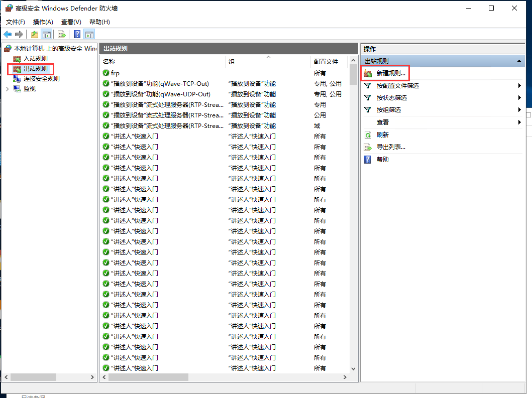Click the tree pane horizontal scrollbar right arrow
This screenshot has height=398, width=532.
coord(92,377)
